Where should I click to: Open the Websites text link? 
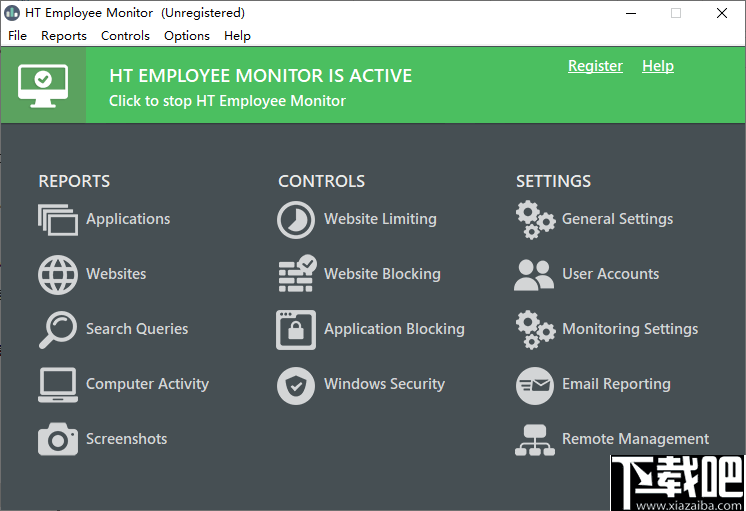pyautogui.click(x=116, y=274)
